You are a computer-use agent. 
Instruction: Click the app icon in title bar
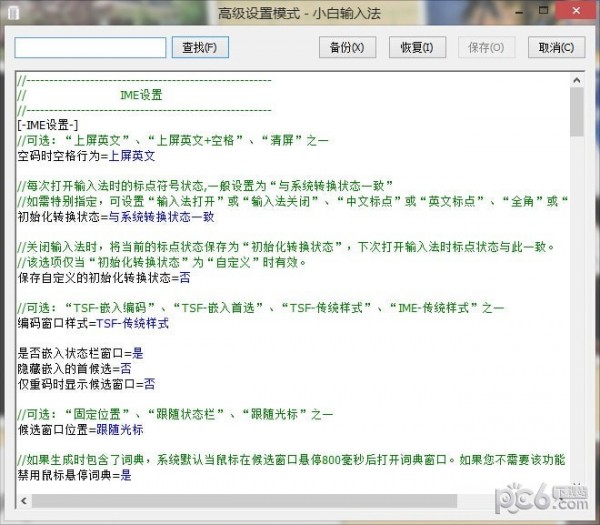(13, 13)
